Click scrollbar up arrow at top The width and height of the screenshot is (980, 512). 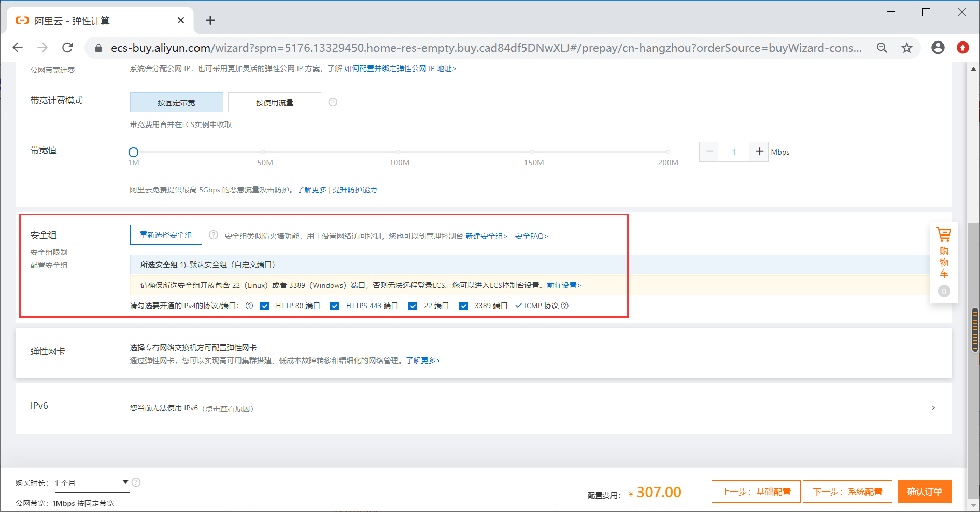click(x=973, y=68)
